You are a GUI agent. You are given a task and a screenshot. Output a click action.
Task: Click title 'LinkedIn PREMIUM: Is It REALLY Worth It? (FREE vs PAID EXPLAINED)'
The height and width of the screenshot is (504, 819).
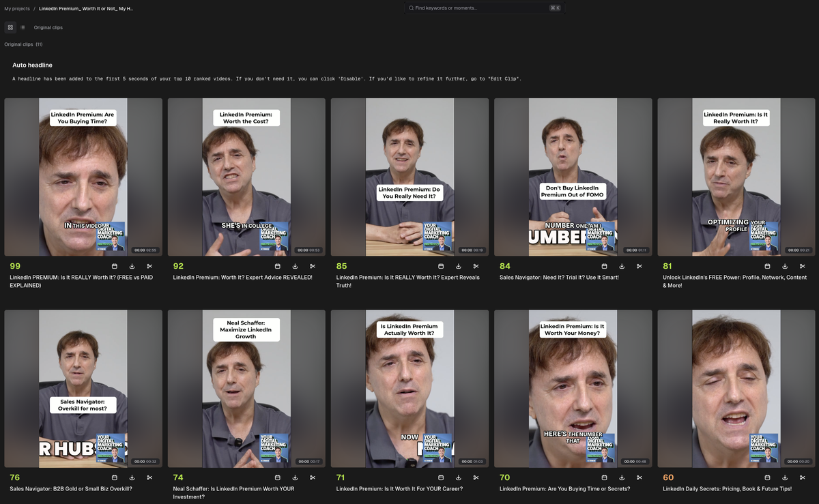click(x=81, y=282)
